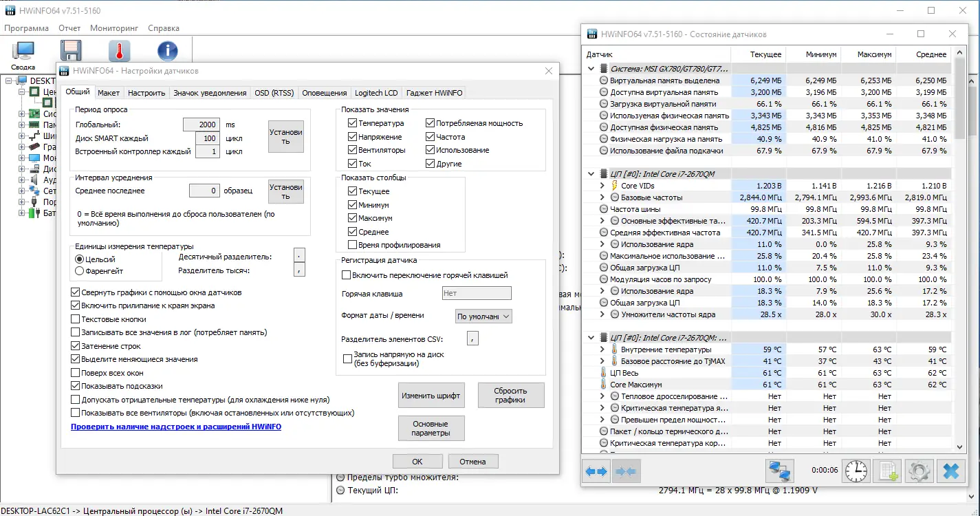Image resolution: width=980 pixels, height=516 pixels.
Task: Open the Мониторинг menu
Action: click(x=114, y=28)
